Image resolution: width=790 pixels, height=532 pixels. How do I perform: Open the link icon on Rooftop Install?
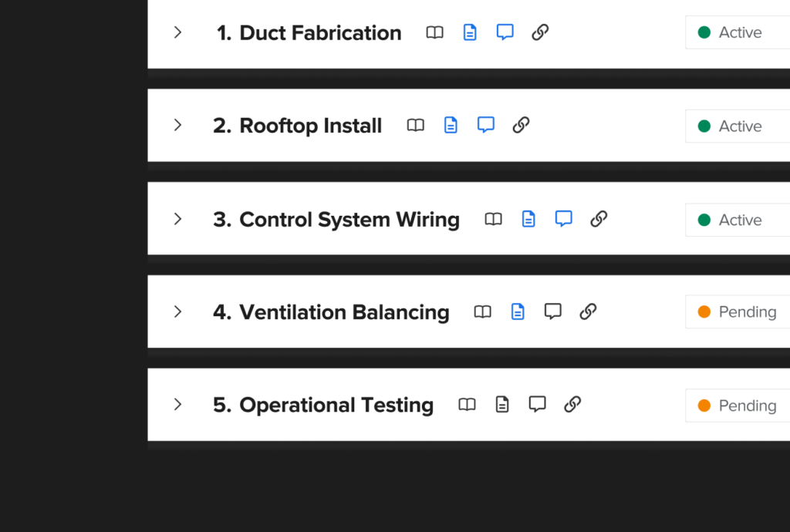(x=521, y=125)
